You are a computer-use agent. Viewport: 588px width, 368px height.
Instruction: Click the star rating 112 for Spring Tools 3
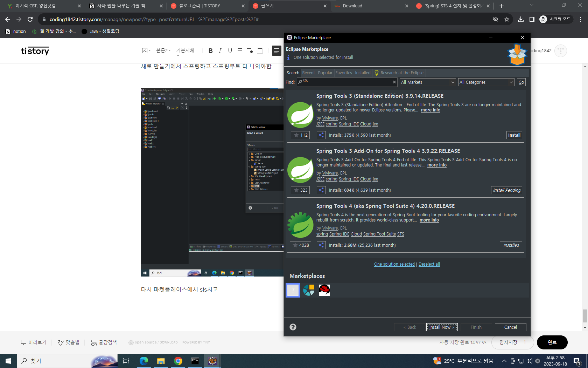pos(300,135)
